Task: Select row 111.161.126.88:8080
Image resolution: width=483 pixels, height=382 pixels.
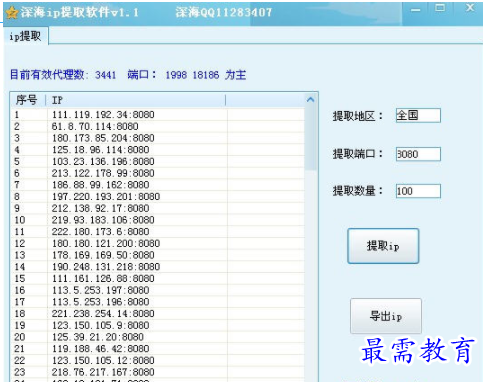Action: 158,278
